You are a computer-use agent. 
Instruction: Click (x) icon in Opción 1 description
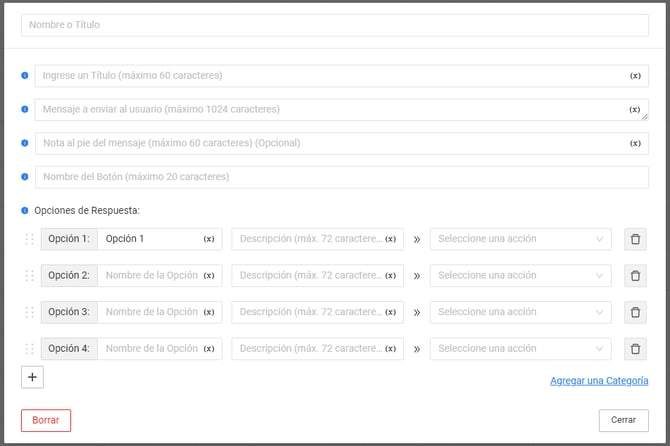[390, 239]
